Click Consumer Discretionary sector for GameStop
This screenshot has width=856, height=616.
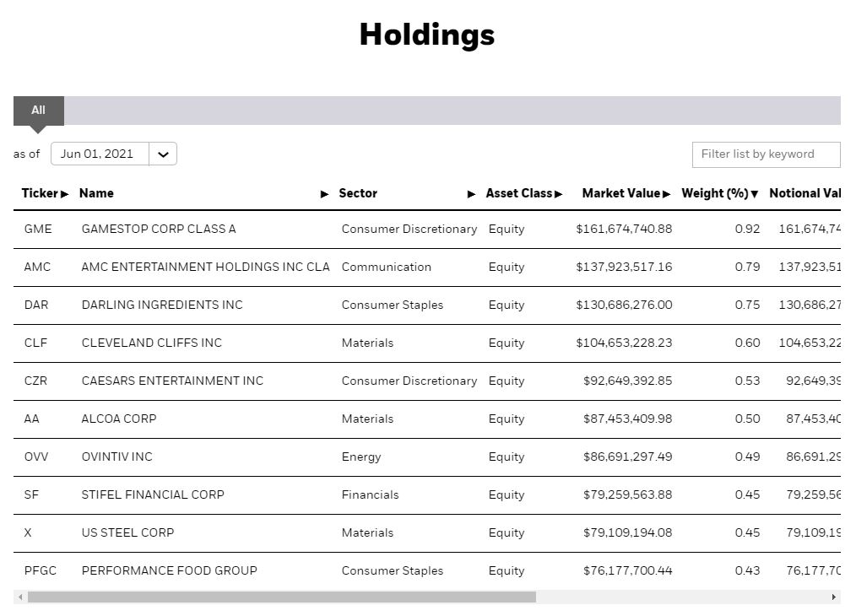click(409, 230)
